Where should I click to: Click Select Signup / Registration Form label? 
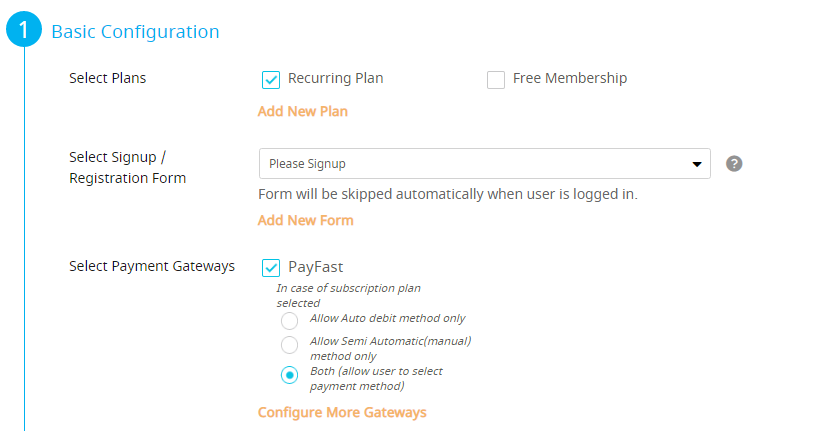coord(128,168)
